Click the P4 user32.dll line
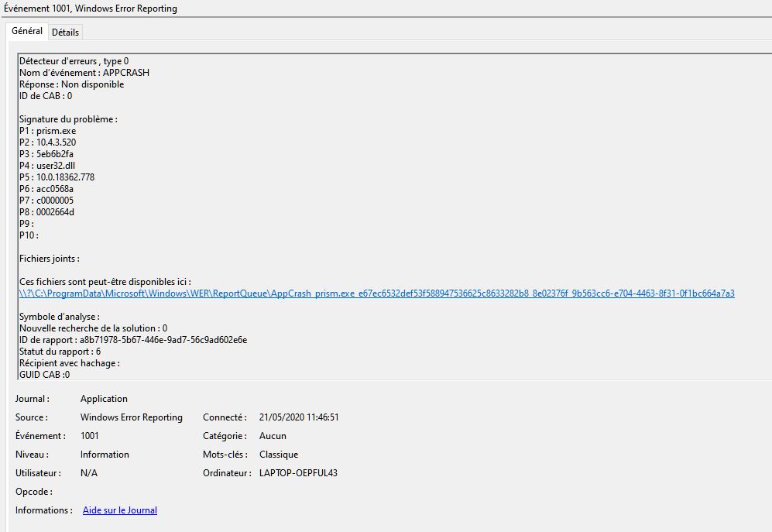 coord(47,166)
